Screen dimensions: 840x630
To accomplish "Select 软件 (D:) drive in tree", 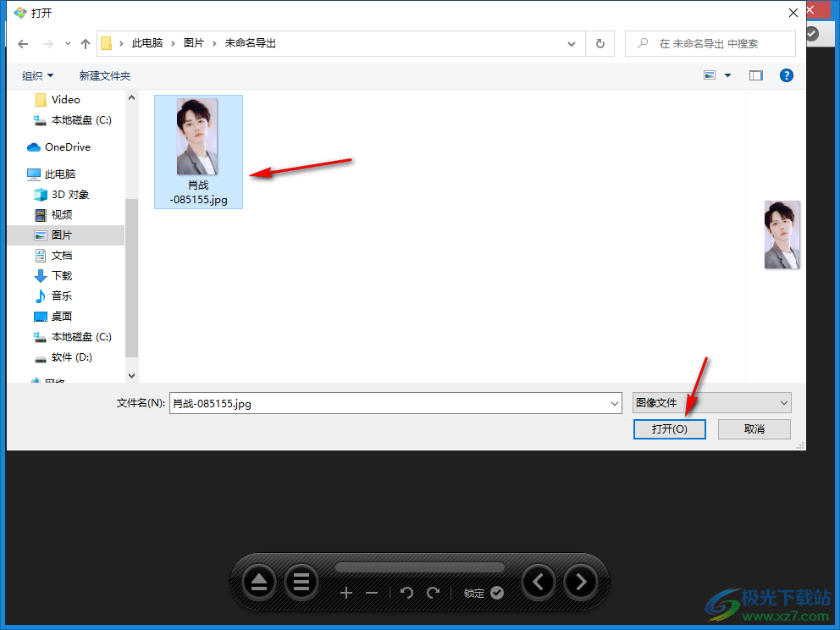I will pos(63,357).
